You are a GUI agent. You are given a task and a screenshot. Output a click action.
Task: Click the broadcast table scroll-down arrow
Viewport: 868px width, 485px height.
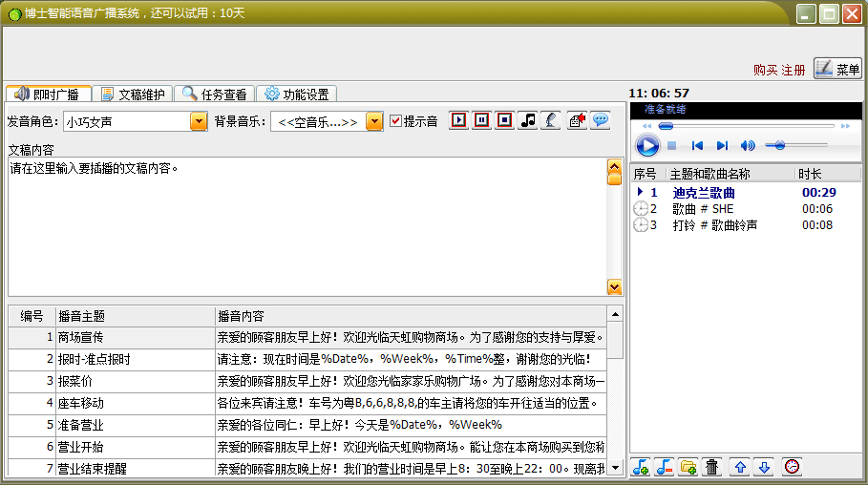coord(615,468)
